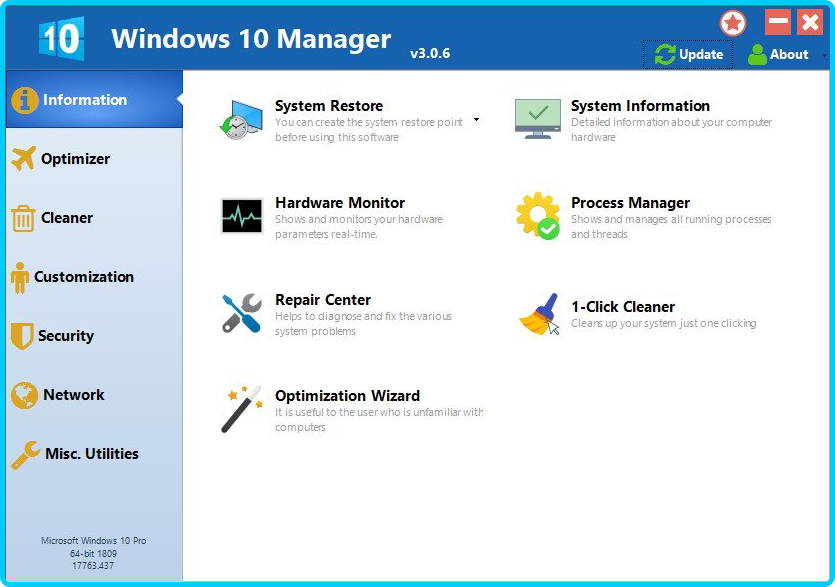
Task: Expand the System Restore dropdown arrow
Action: click(x=476, y=120)
